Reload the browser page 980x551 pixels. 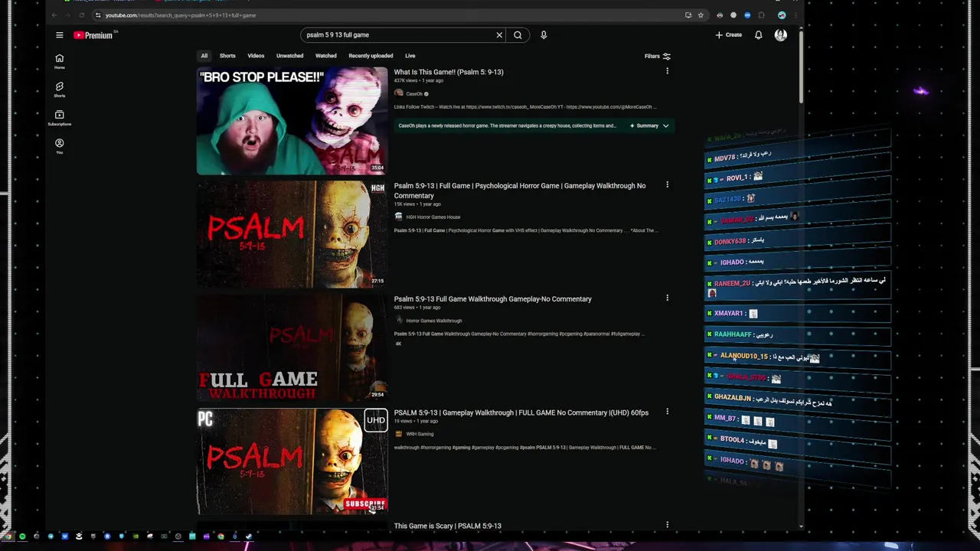81,15
